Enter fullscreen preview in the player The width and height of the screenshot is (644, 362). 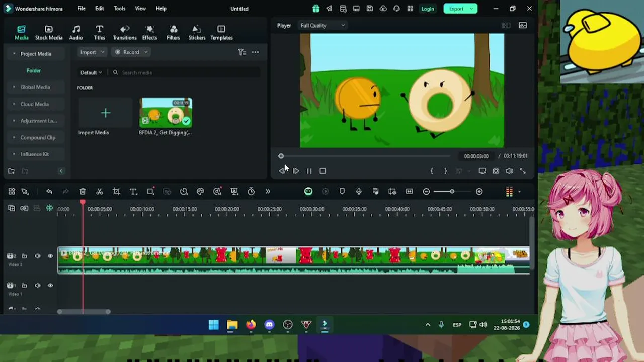coord(523,171)
